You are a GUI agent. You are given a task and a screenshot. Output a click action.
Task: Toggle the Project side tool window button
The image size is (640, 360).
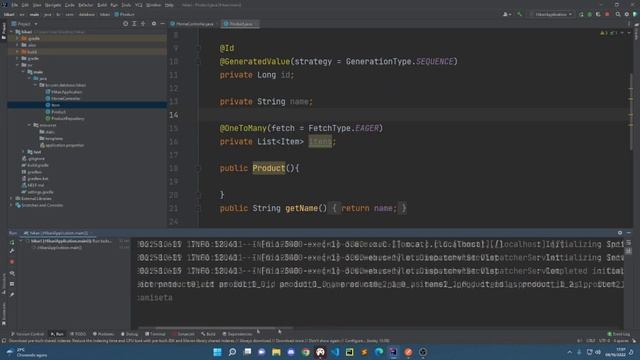4,31
